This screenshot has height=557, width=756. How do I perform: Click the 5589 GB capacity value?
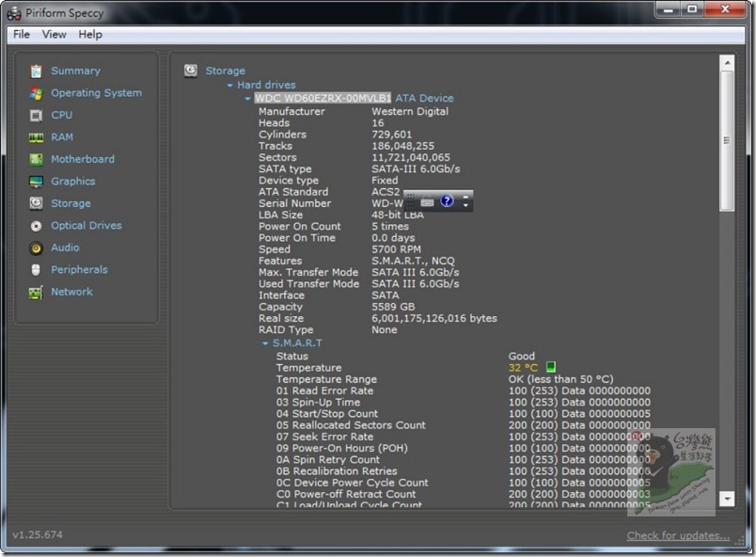393,307
